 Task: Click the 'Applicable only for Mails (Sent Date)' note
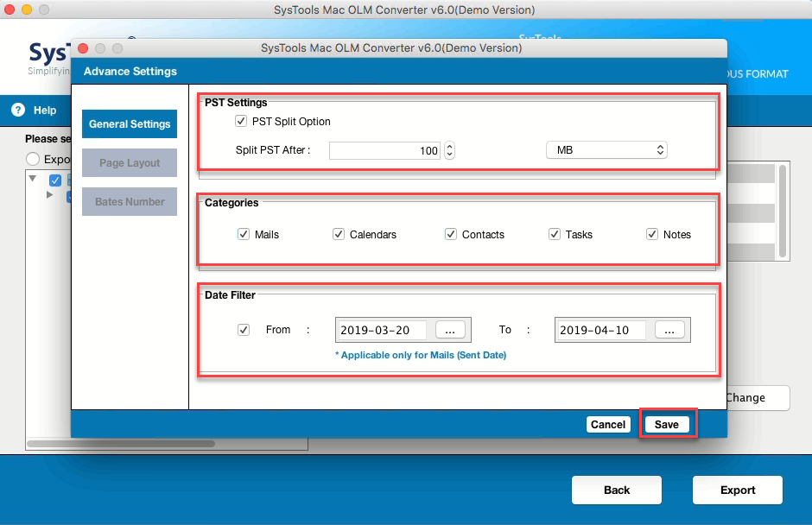coord(421,355)
